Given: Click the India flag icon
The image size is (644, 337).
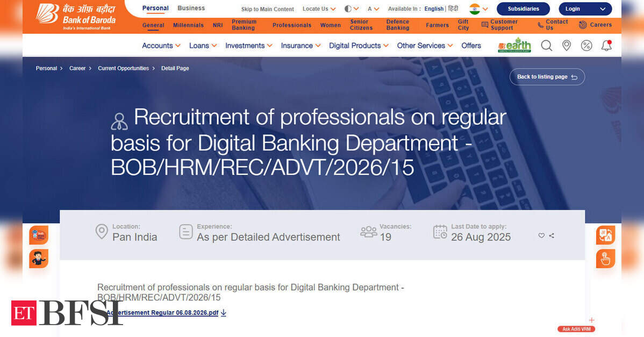Looking at the screenshot, I should pyautogui.click(x=475, y=9).
